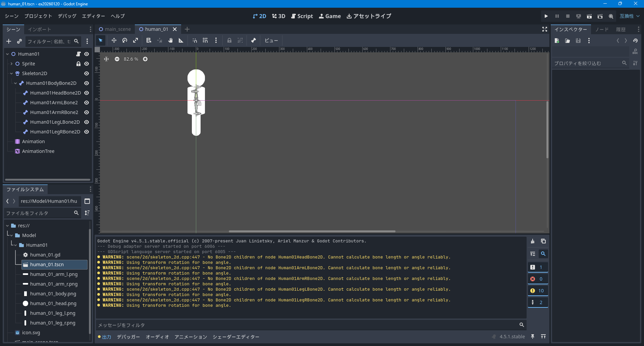Expand the Sprite node
Screen dimensions: 644x346
point(11,64)
